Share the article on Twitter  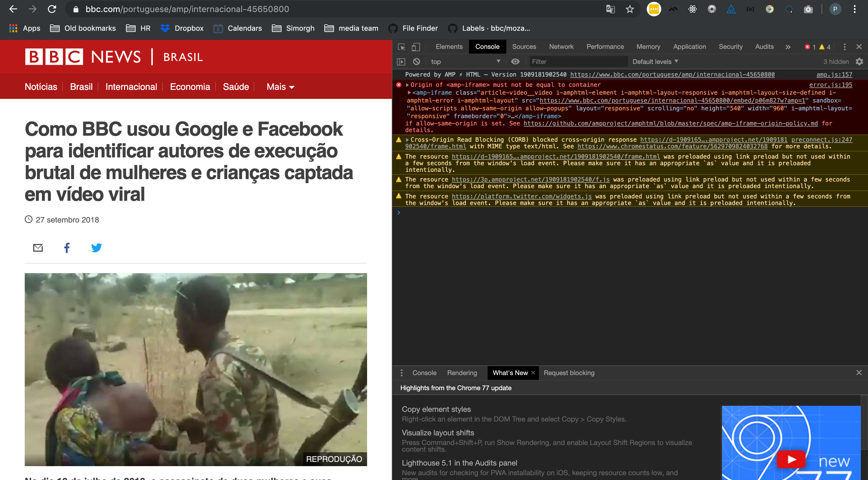pos(96,248)
